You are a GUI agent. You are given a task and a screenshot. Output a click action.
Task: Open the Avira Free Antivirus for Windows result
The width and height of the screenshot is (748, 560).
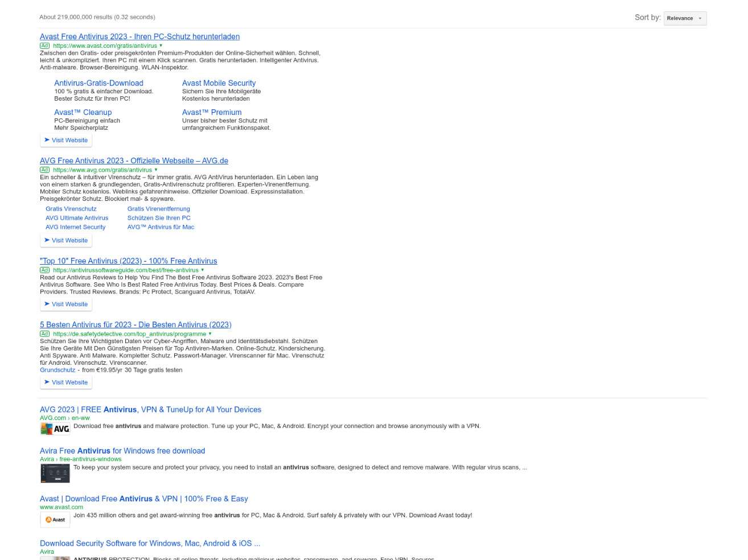122,451
